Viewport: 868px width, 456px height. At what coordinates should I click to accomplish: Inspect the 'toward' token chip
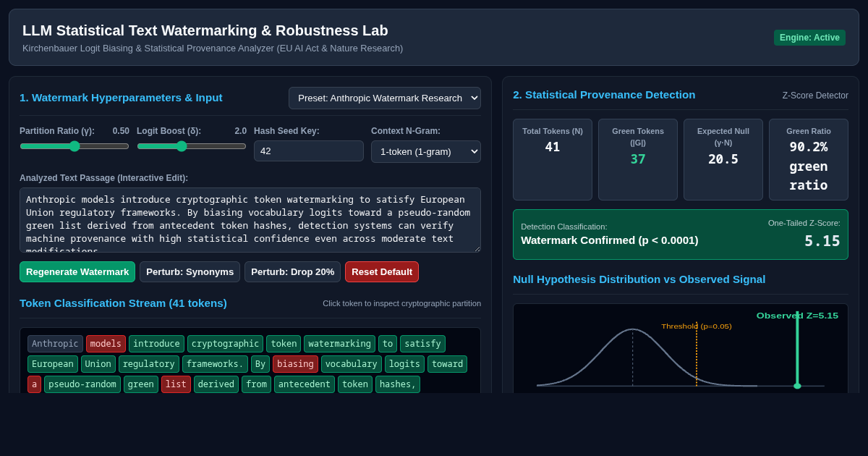click(447, 364)
